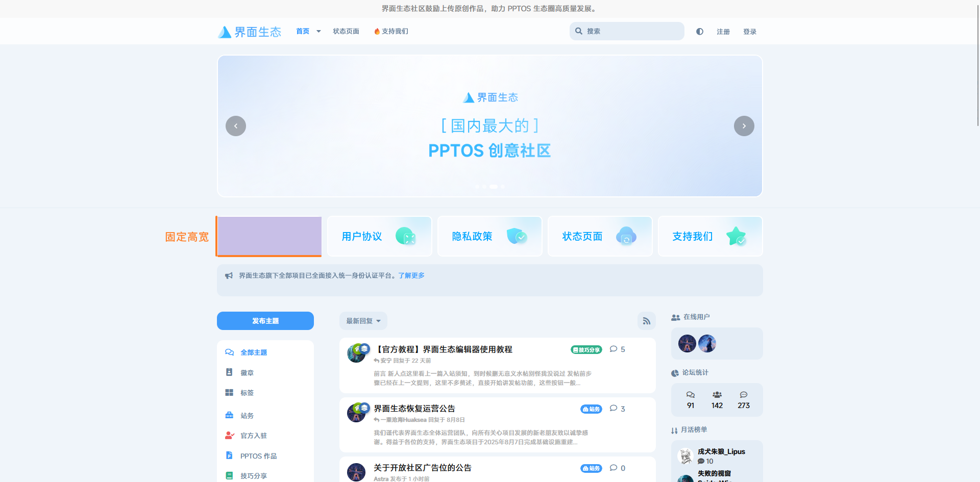The width and height of the screenshot is (980, 482).
Task: Open 标签 tags in sidebar
Action: (x=247, y=393)
